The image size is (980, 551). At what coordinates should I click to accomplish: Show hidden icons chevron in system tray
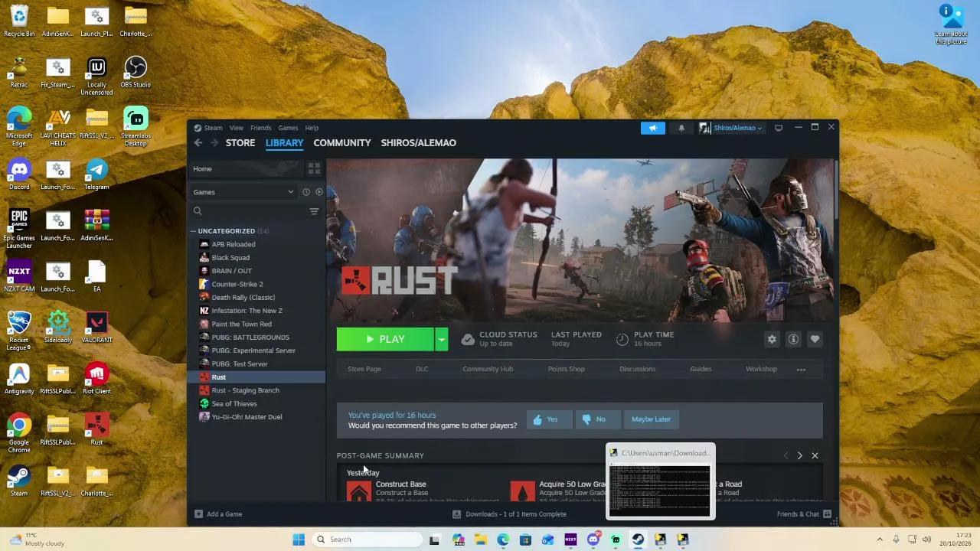[879, 540]
